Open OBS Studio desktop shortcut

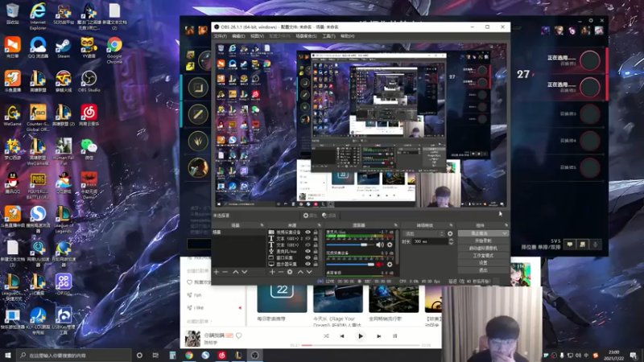coord(89,81)
